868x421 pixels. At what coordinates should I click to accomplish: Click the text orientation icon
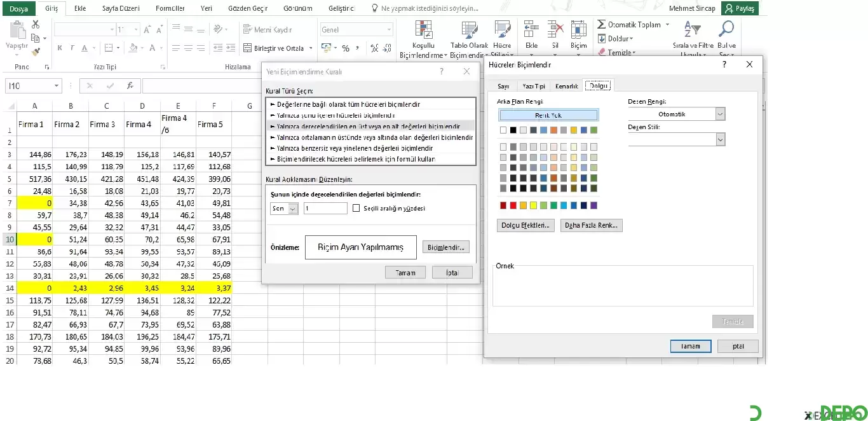pos(219,30)
